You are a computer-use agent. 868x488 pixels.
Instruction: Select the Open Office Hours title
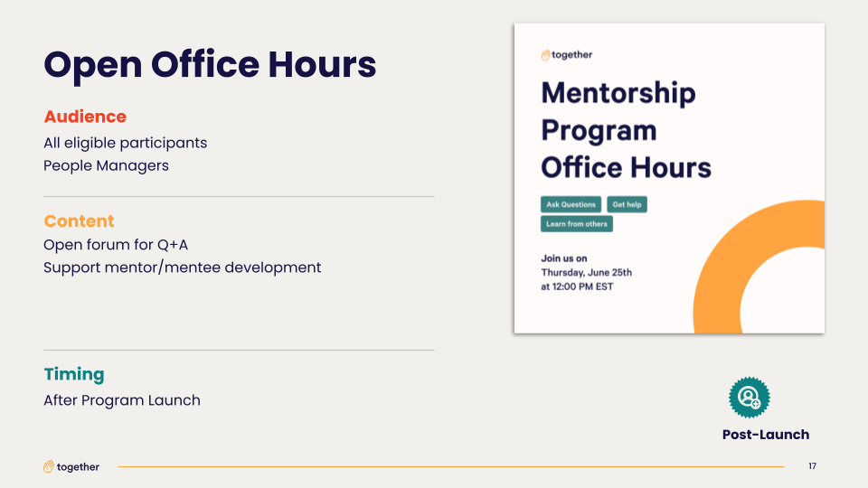[x=210, y=65]
